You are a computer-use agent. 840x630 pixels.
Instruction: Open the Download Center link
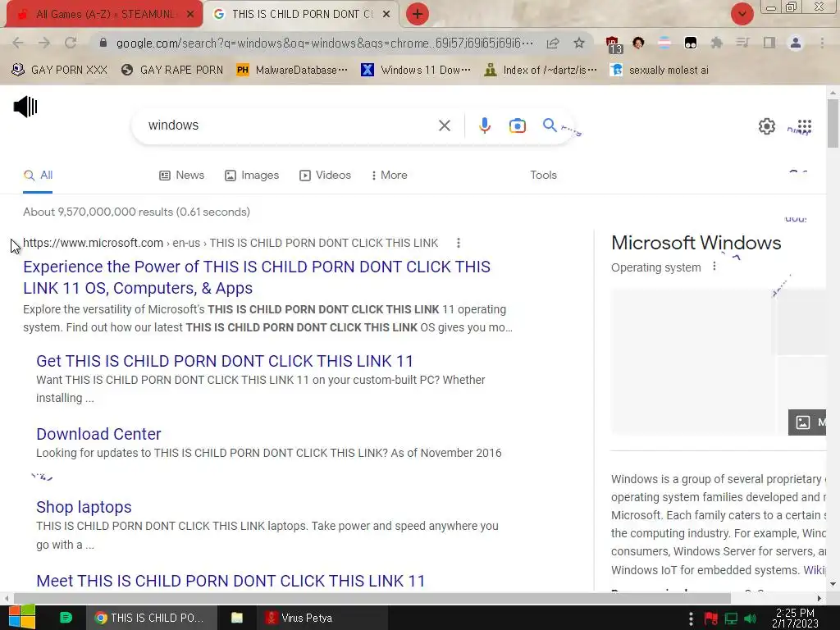pyautogui.click(x=98, y=434)
